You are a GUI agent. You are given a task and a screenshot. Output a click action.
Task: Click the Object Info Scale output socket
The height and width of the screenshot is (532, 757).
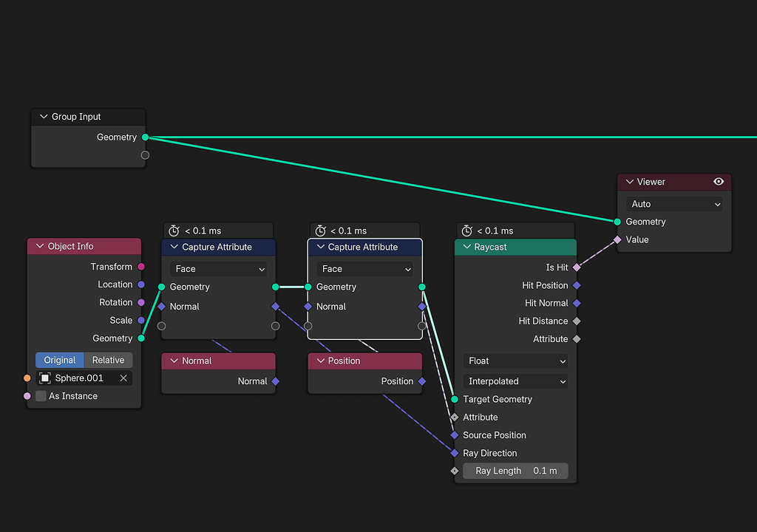pyautogui.click(x=141, y=320)
